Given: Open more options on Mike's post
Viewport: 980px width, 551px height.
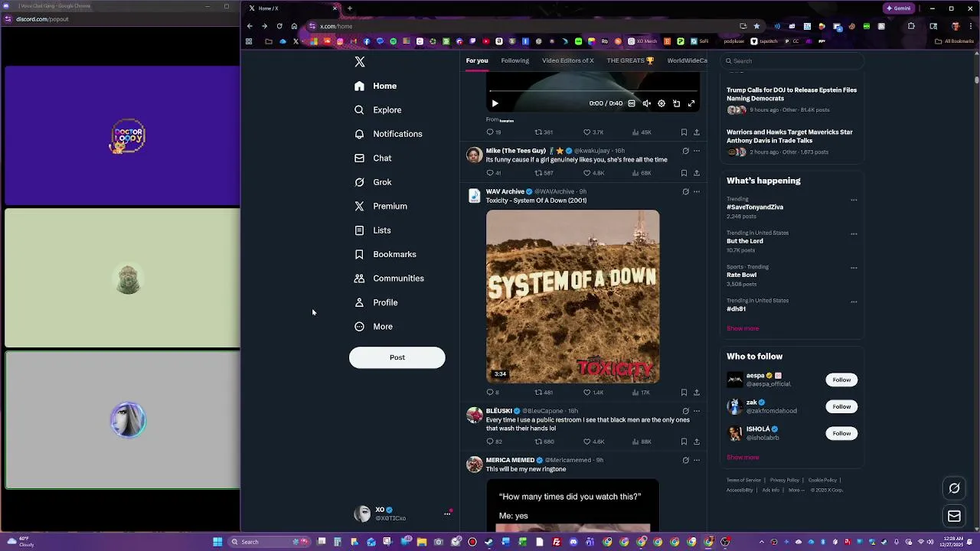Looking at the screenshot, I should point(697,151).
